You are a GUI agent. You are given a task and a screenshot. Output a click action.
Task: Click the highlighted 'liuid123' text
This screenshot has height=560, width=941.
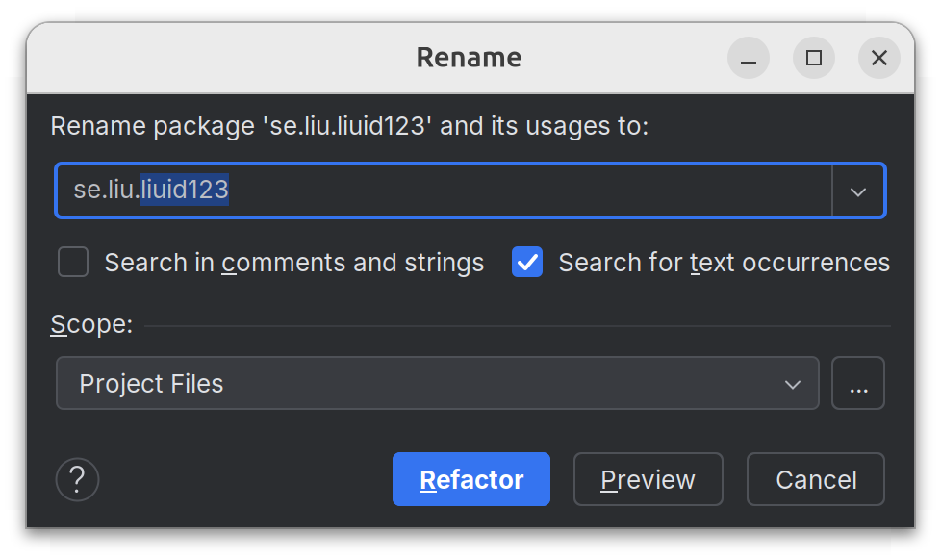pos(185,190)
